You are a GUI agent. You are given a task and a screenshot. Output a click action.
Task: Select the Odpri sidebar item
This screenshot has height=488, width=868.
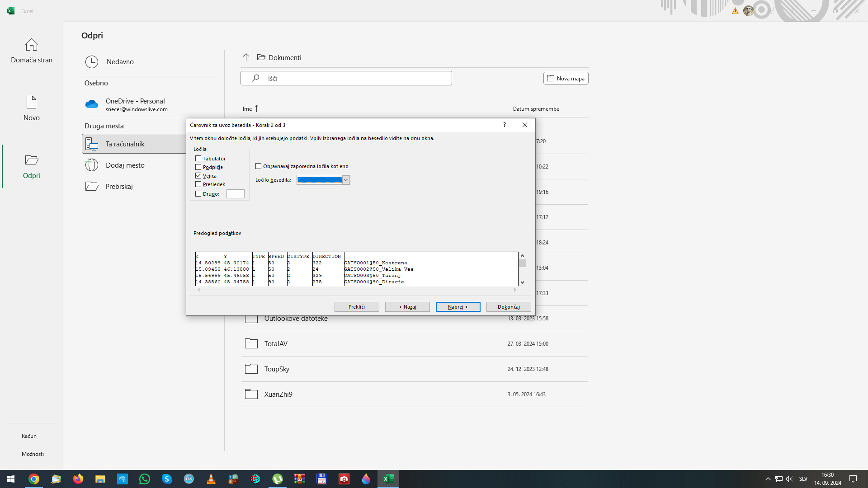(x=32, y=166)
